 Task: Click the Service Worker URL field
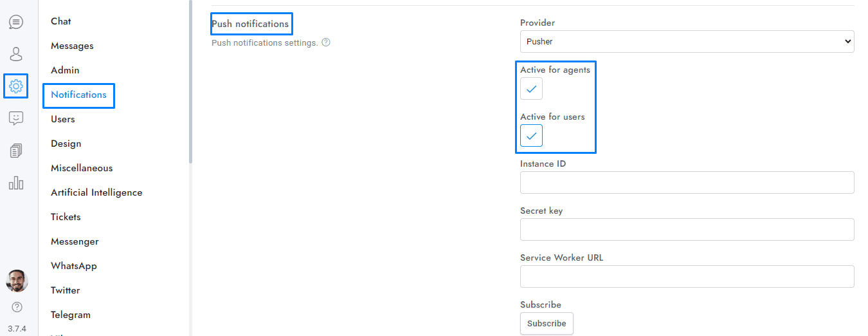point(687,276)
